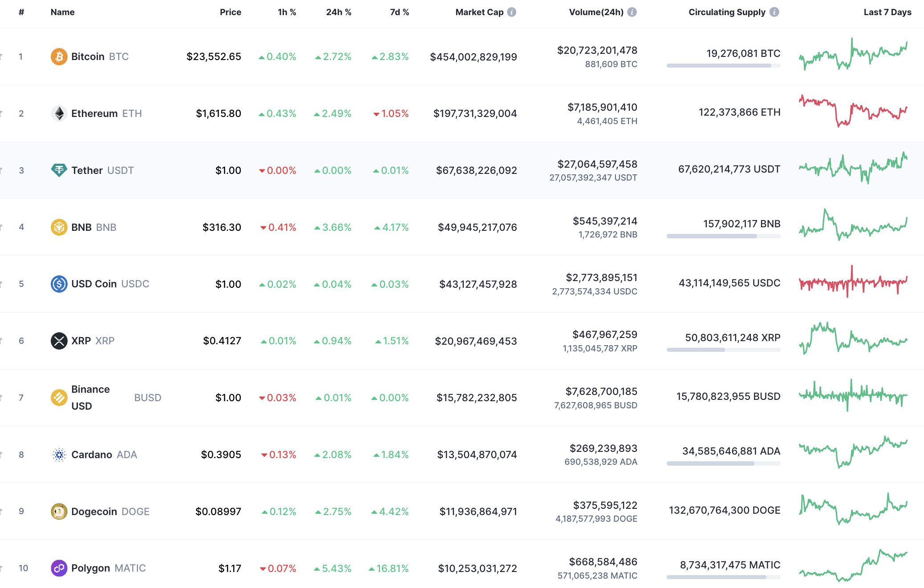Select the XRP logo icon
The height and width of the screenshot is (588, 924).
(58, 341)
